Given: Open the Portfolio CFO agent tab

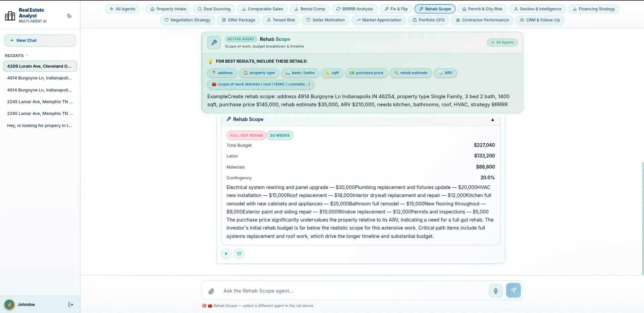Looking at the screenshot, I should coord(428,20).
